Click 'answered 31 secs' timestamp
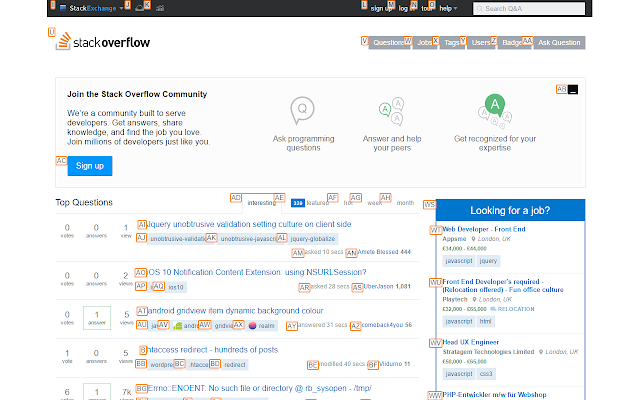The width and height of the screenshot is (640, 400). (x=323, y=325)
